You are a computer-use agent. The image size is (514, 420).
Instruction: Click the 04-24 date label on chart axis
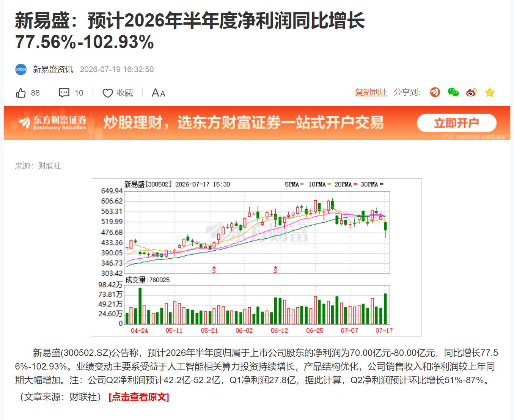[139, 330]
